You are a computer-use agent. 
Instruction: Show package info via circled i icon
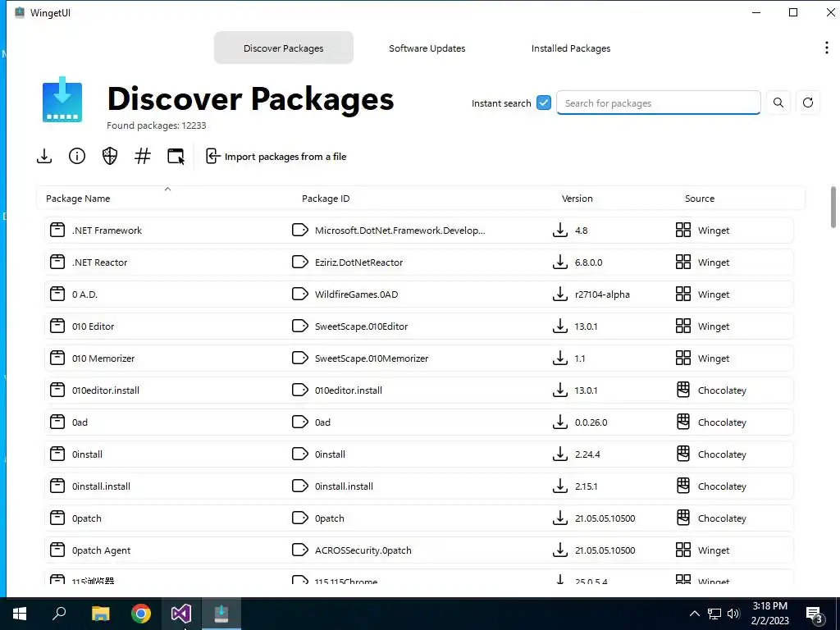[77, 156]
